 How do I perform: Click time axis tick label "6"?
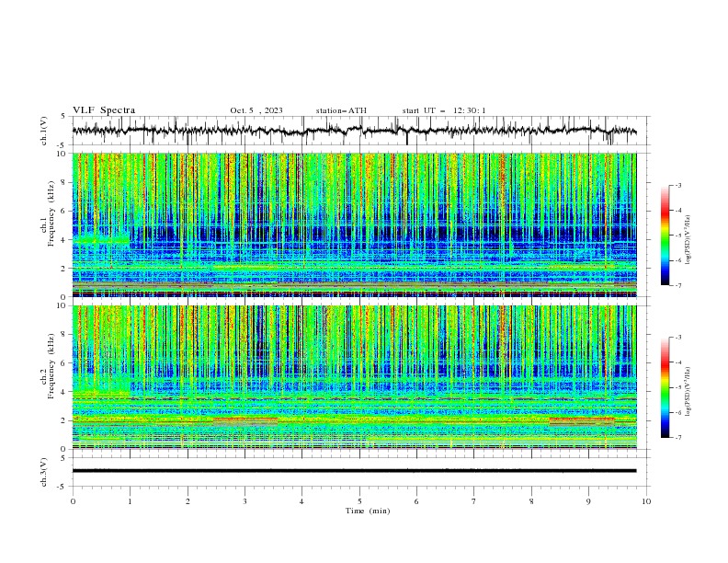[x=416, y=501]
